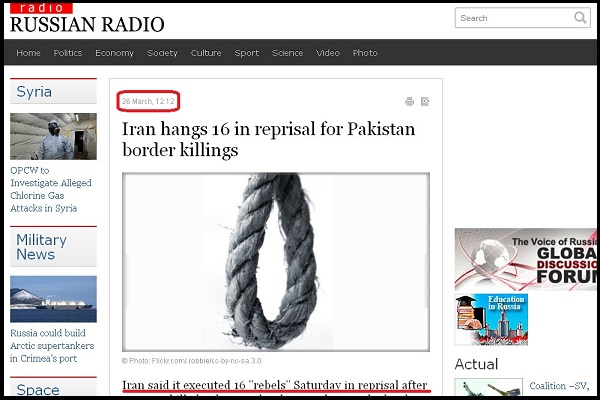600x400 pixels.
Task: Click the search magnifier icon
Action: tap(580, 18)
